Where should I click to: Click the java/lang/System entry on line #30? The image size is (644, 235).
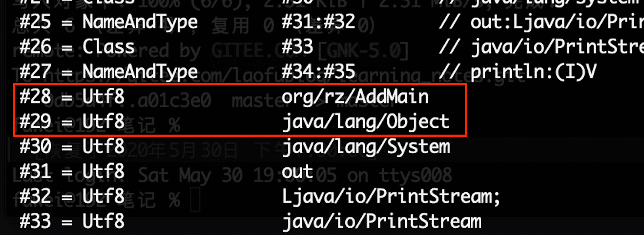pyautogui.click(x=366, y=147)
